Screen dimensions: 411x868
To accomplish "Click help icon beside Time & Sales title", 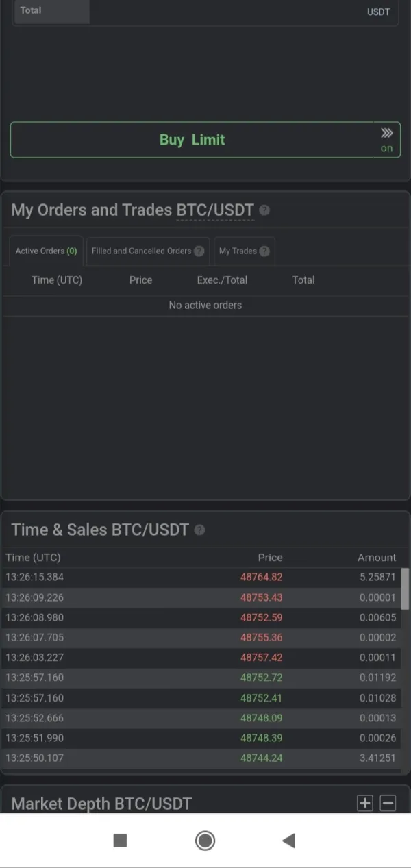I will click(199, 530).
